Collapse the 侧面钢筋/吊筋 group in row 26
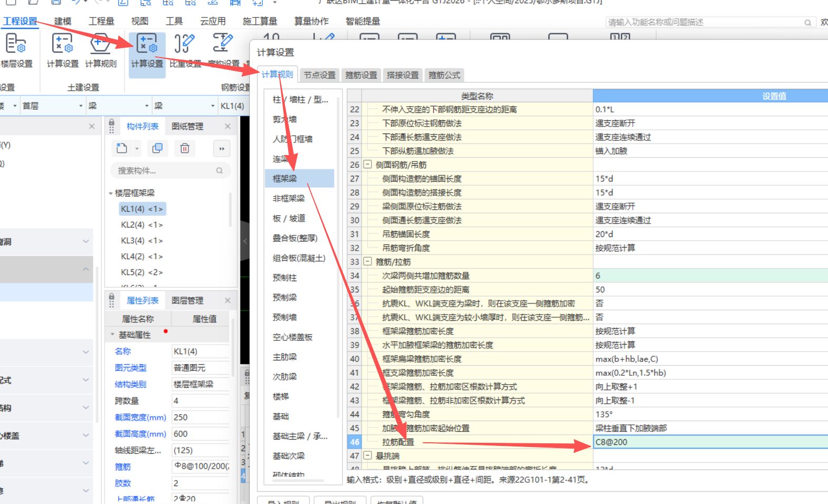This screenshot has width=828, height=504. click(x=367, y=164)
